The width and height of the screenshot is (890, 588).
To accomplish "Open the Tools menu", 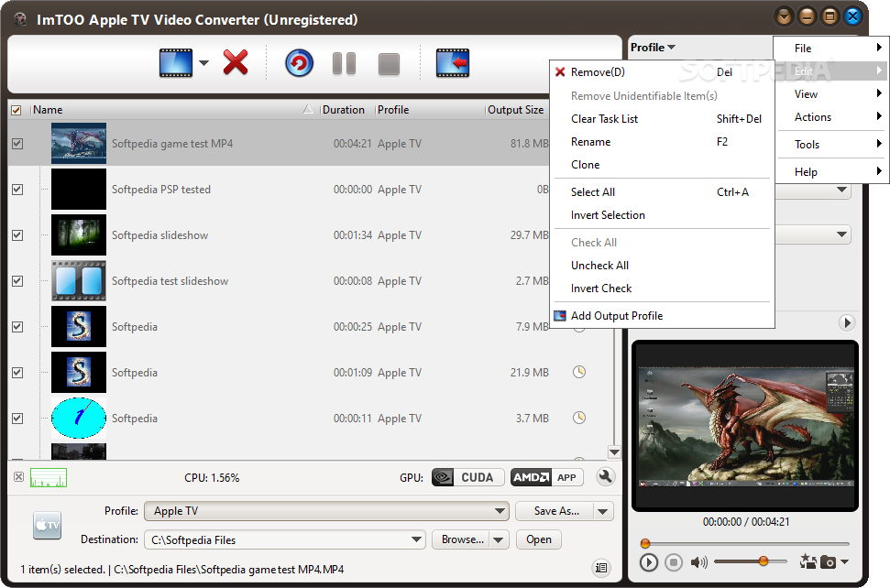I will 832,145.
